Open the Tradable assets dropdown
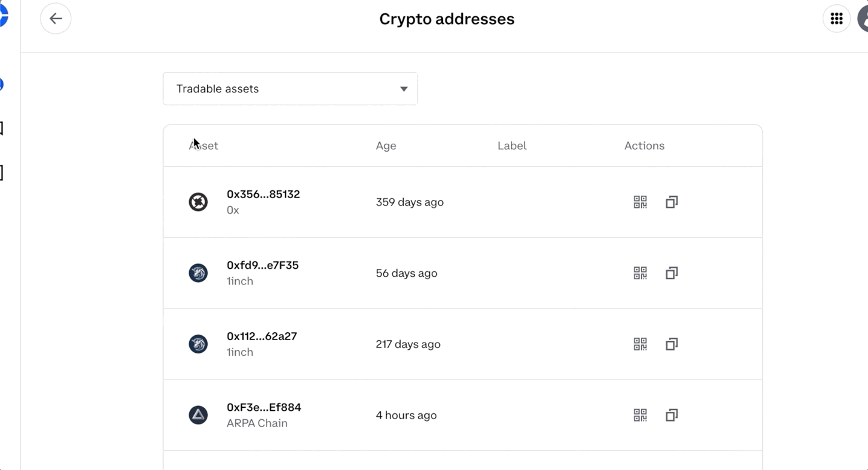This screenshot has width=868, height=470. pyautogui.click(x=290, y=89)
